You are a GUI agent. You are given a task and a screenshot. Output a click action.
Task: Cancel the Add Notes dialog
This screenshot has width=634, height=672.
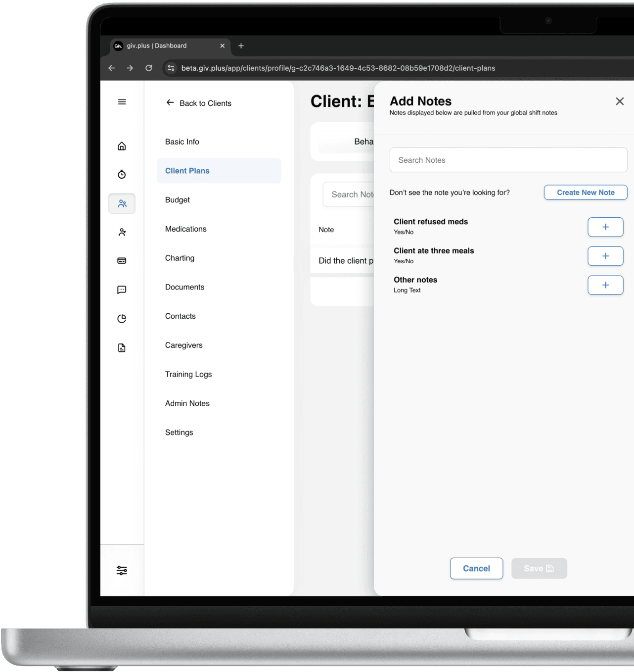pos(476,568)
